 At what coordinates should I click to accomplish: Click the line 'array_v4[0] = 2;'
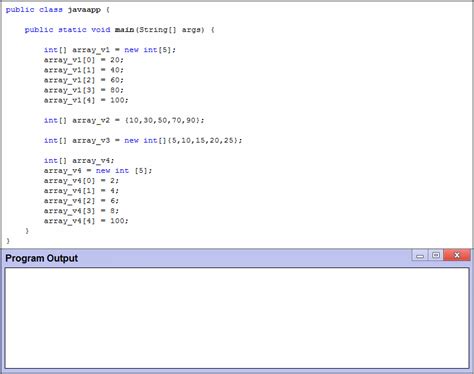(81, 181)
